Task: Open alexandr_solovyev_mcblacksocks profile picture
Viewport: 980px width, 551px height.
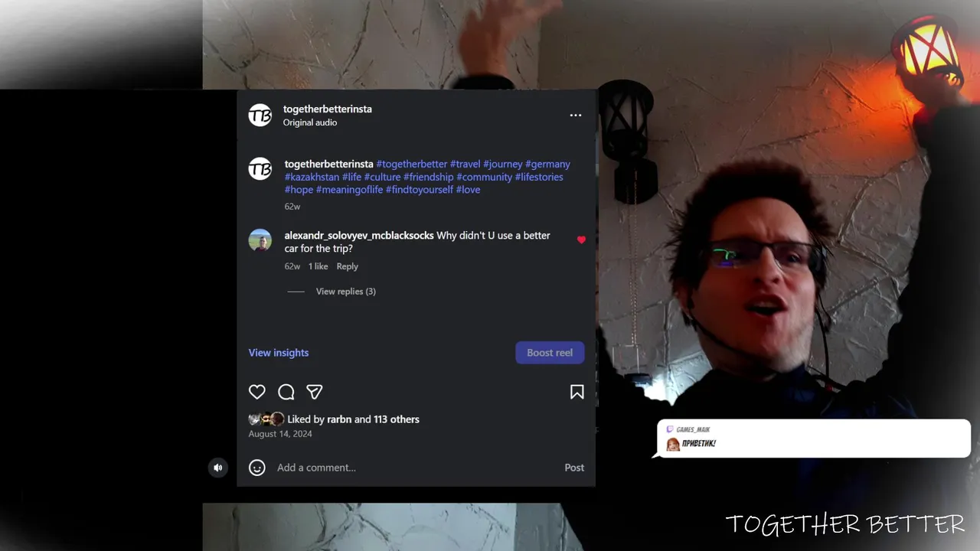Action: pos(260,241)
